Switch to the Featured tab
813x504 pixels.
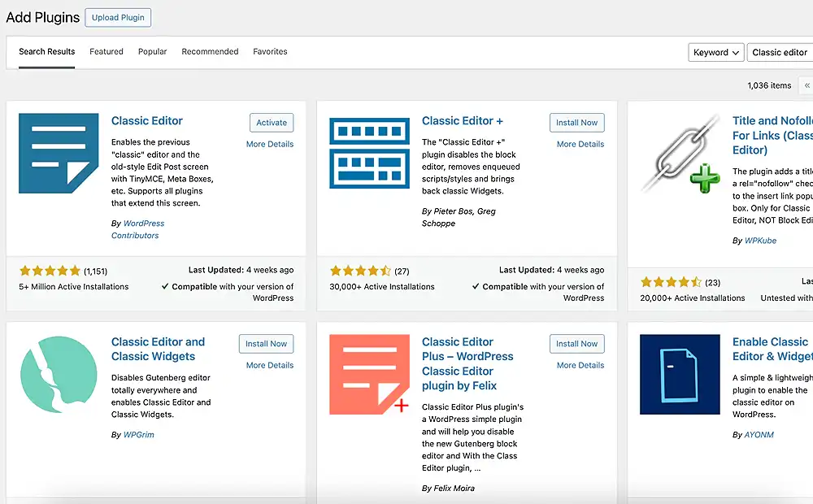click(107, 52)
